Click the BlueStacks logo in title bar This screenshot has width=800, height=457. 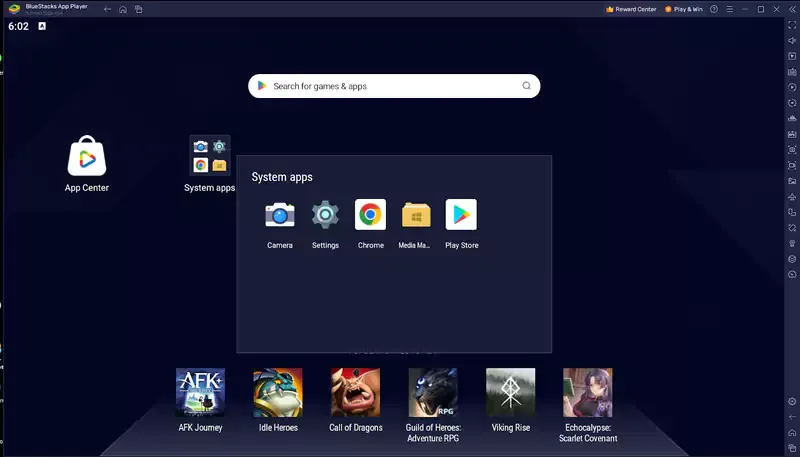tap(14, 9)
